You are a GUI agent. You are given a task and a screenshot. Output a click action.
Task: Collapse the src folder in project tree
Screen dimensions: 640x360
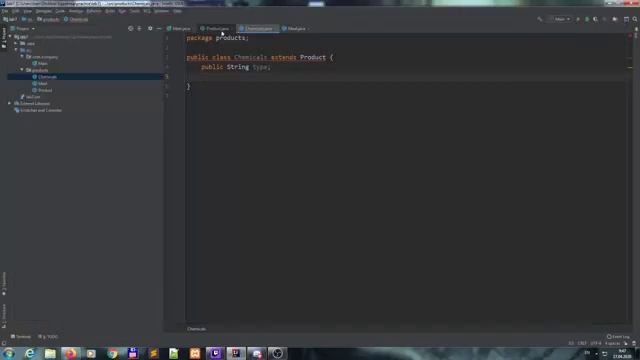pos(16,50)
